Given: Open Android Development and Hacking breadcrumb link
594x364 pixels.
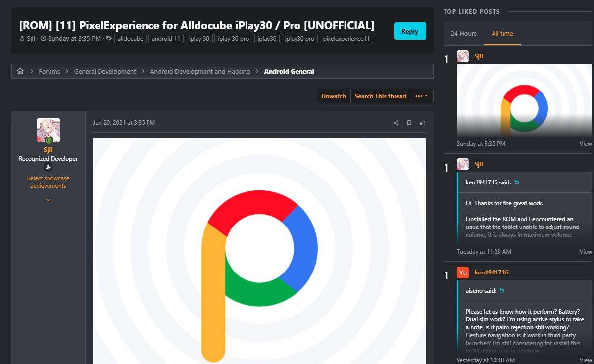Looking at the screenshot, I should 200,71.
